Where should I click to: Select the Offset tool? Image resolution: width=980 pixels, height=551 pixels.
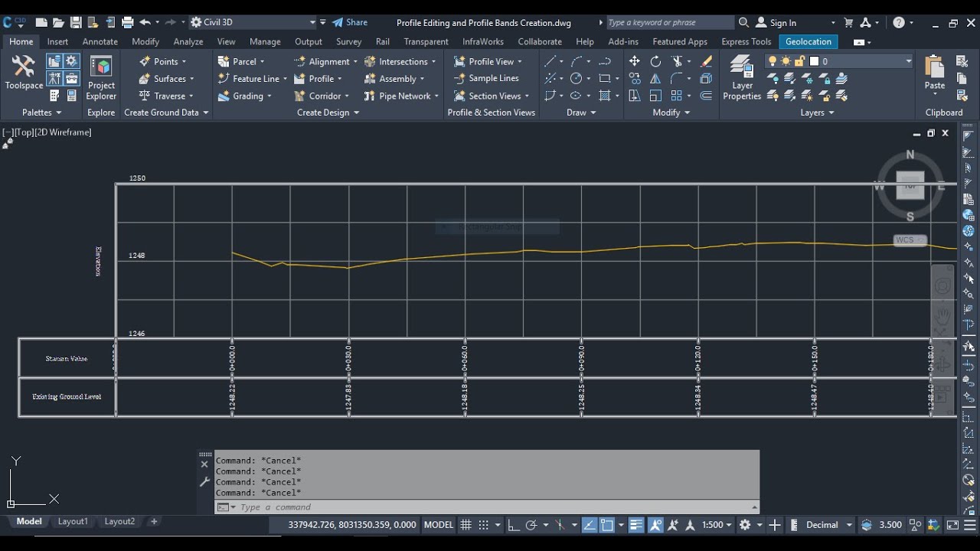pos(706,96)
